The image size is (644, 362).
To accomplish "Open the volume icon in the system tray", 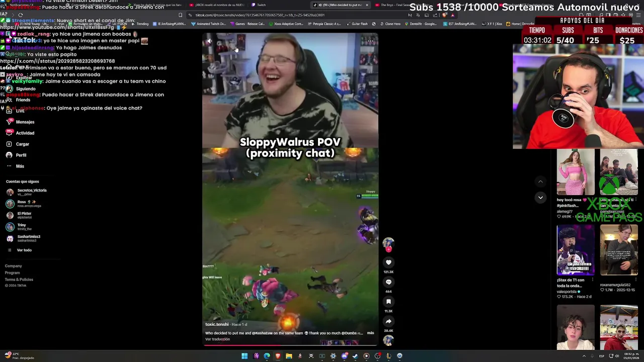I will (617, 356).
